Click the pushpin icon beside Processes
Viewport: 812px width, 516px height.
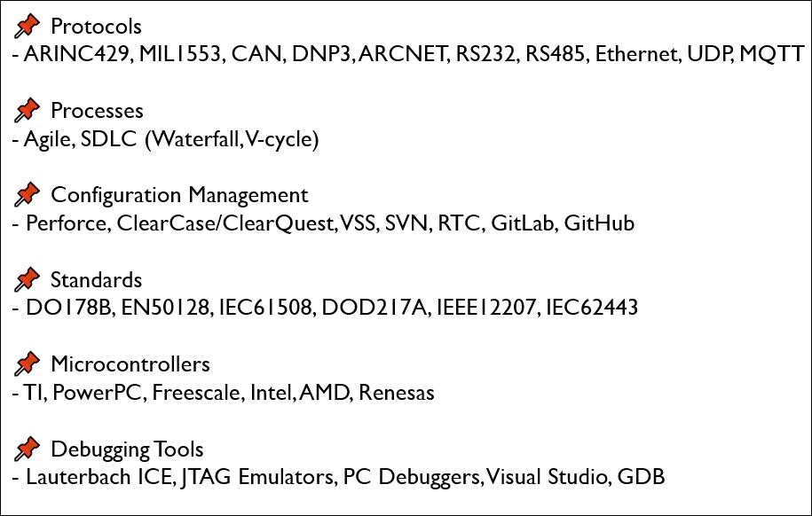point(28,111)
